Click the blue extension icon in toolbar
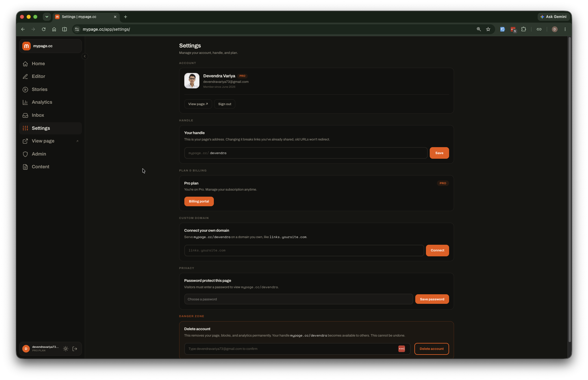 502,29
